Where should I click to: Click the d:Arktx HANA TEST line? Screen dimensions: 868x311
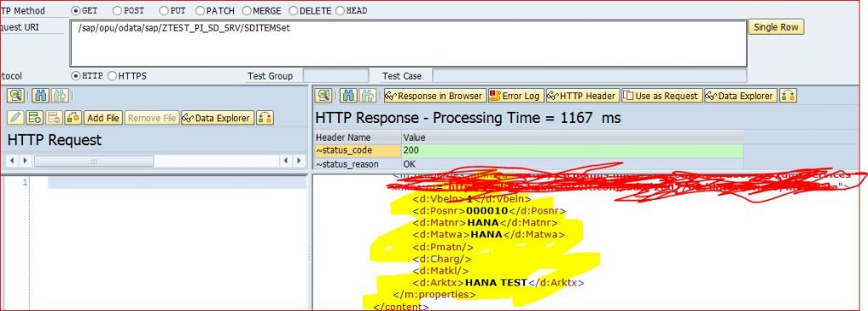[498, 283]
